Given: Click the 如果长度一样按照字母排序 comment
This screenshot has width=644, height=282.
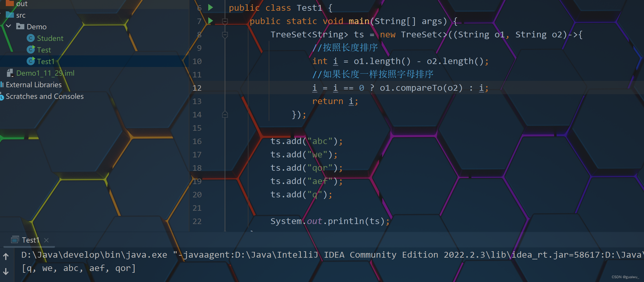Looking at the screenshot, I should [x=373, y=74].
